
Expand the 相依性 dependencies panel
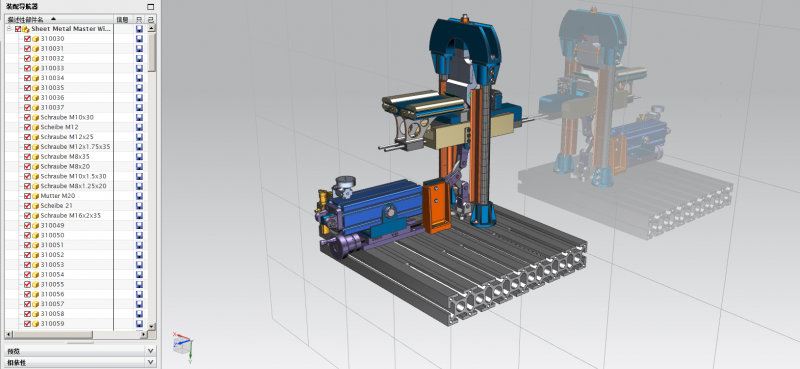pyautogui.click(x=150, y=362)
